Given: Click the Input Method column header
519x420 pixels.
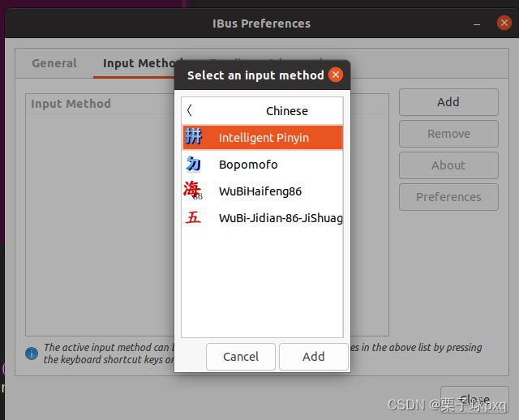Looking at the screenshot, I should tap(71, 104).
